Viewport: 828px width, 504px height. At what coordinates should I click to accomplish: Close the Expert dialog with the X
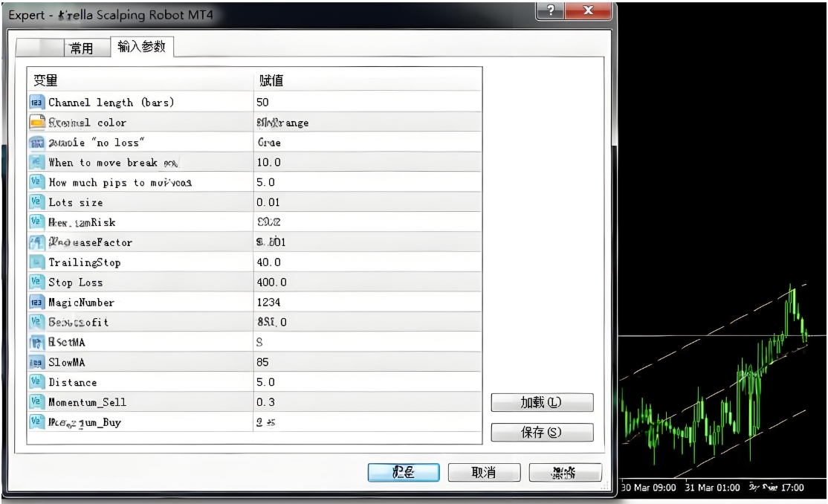point(588,10)
